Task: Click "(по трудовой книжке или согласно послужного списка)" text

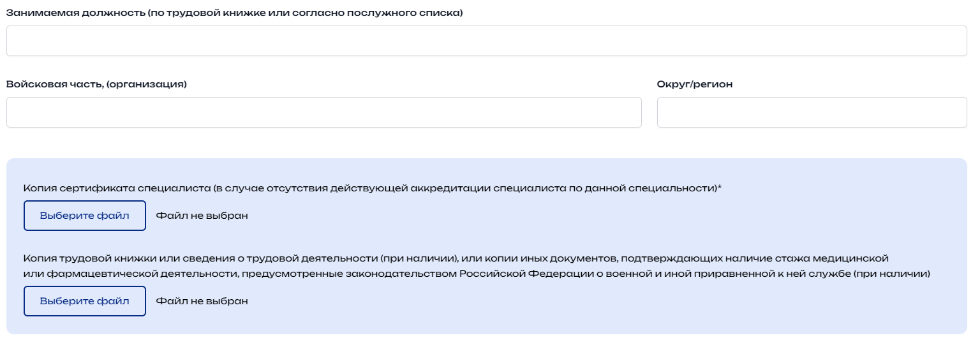Action: [305, 13]
